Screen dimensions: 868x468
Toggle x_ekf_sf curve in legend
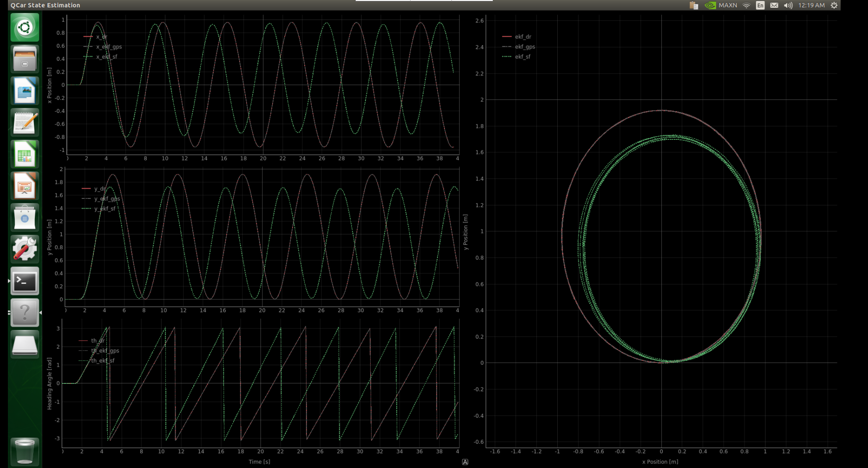click(x=100, y=57)
